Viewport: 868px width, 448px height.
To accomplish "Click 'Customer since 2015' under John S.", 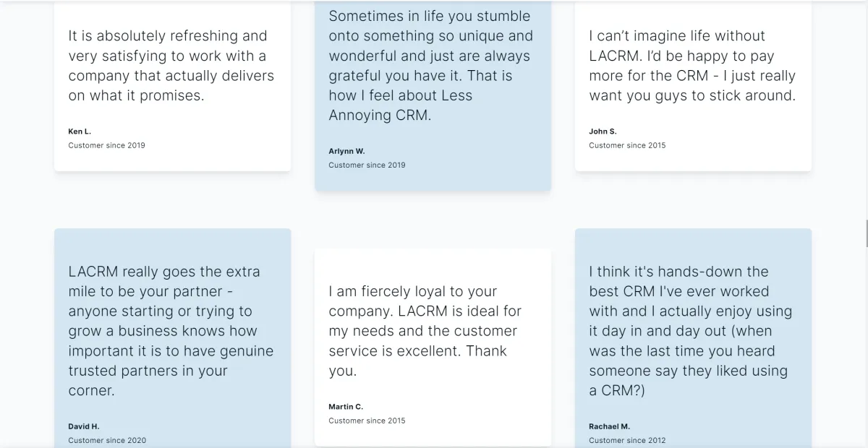I will coord(627,145).
